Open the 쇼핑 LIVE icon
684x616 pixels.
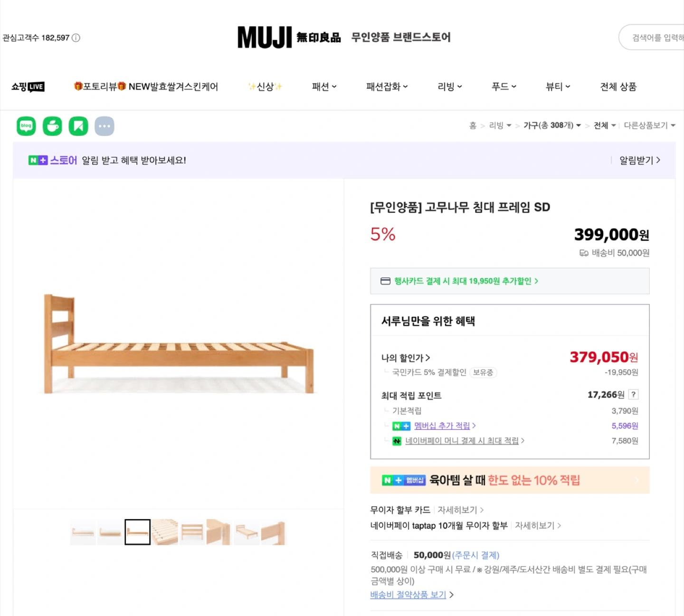(28, 87)
